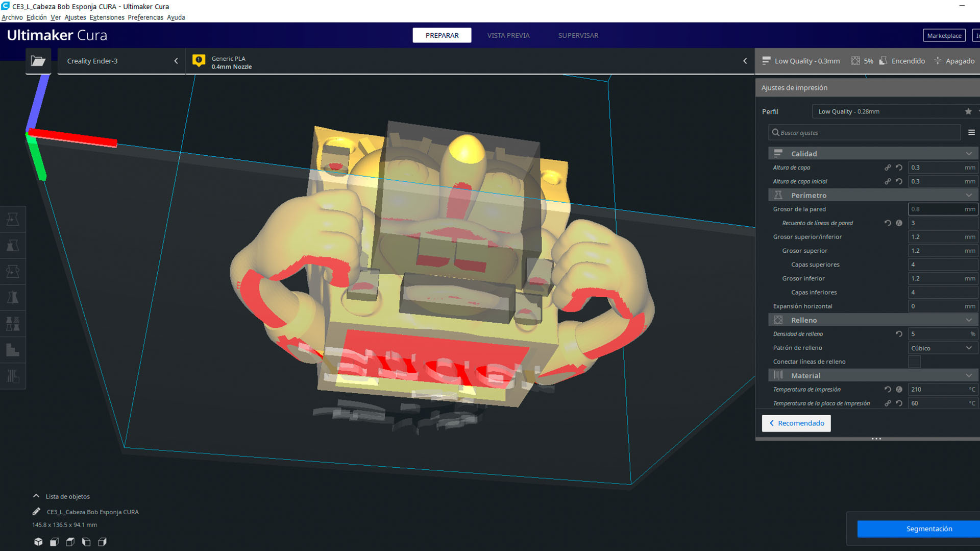This screenshot has width=980, height=551.
Task: Select the Rotate tool
Action: tap(14, 271)
